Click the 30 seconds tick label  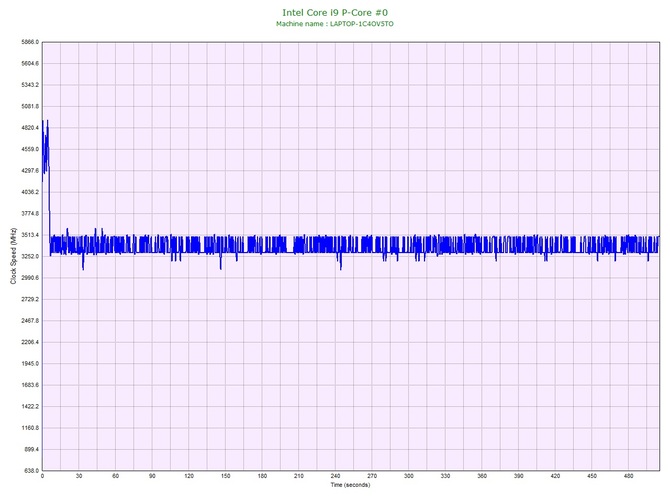tap(79, 476)
